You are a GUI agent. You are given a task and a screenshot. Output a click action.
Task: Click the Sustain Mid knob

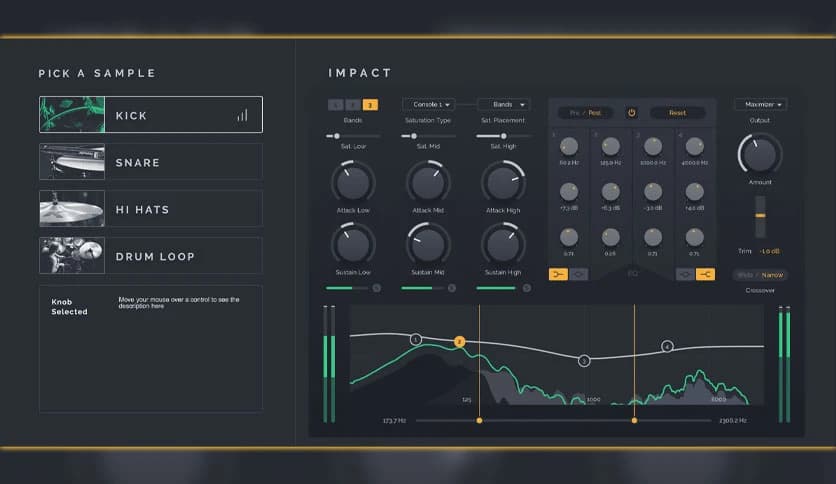[x=428, y=244]
